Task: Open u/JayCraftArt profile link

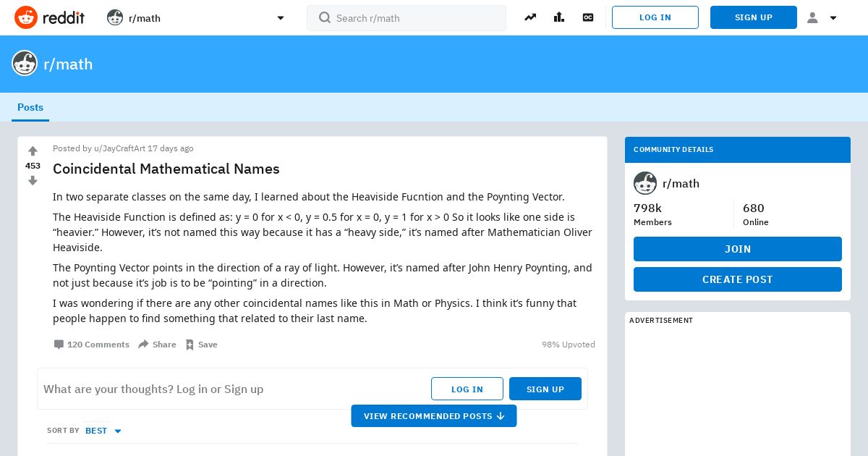Action: [119, 148]
